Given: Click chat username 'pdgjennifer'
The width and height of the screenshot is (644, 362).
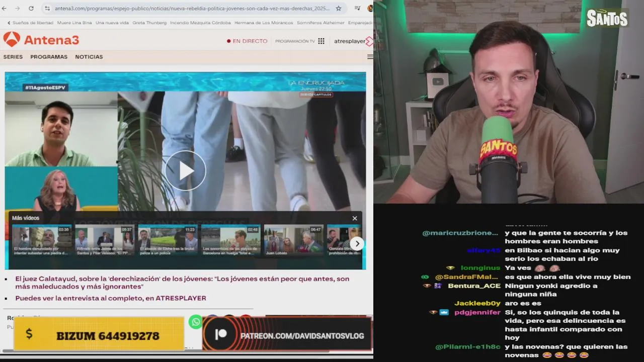Looking at the screenshot, I should [x=477, y=312].
